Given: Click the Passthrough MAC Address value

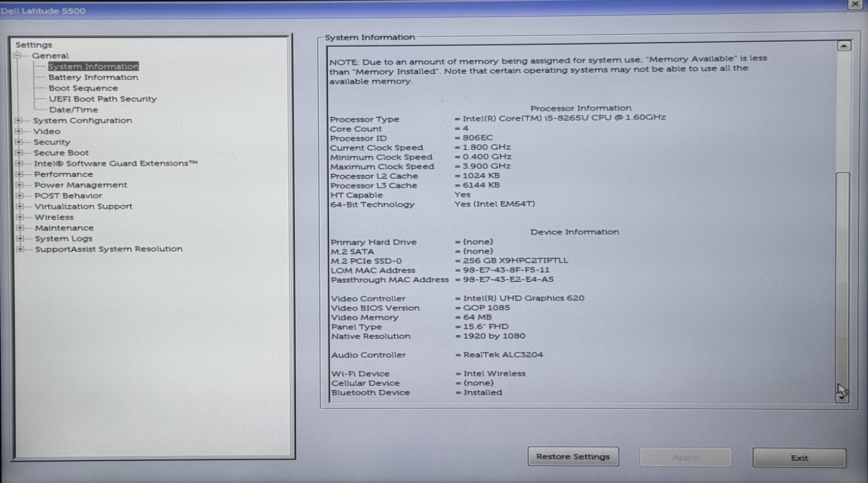Looking at the screenshot, I should click(508, 279).
